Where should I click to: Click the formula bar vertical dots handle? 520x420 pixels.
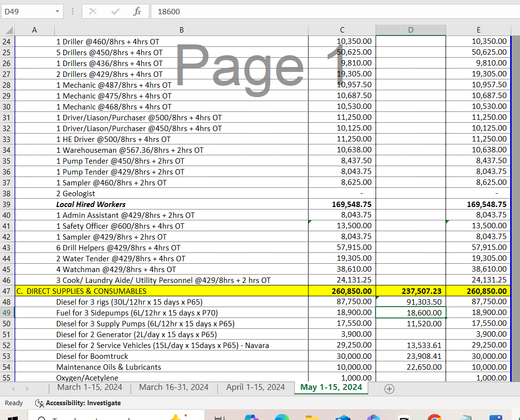(72, 12)
